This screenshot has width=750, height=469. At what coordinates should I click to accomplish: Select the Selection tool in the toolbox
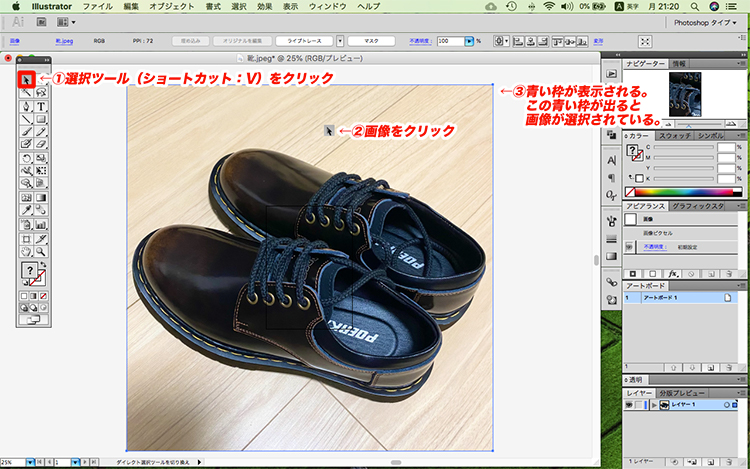[x=26, y=78]
